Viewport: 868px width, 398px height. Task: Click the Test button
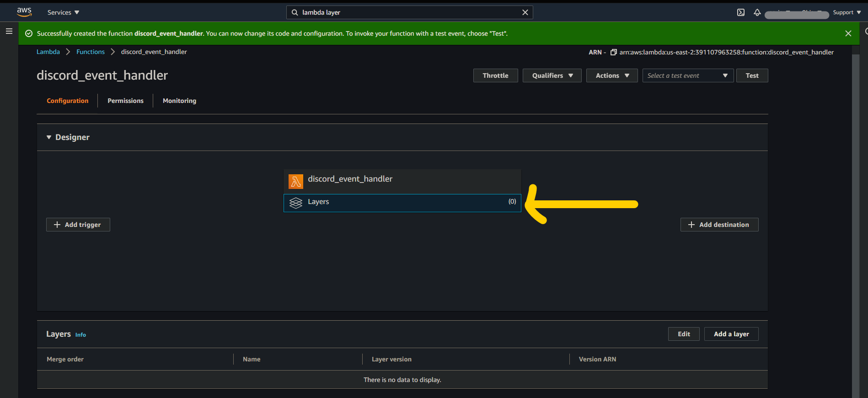click(x=752, y=75)
